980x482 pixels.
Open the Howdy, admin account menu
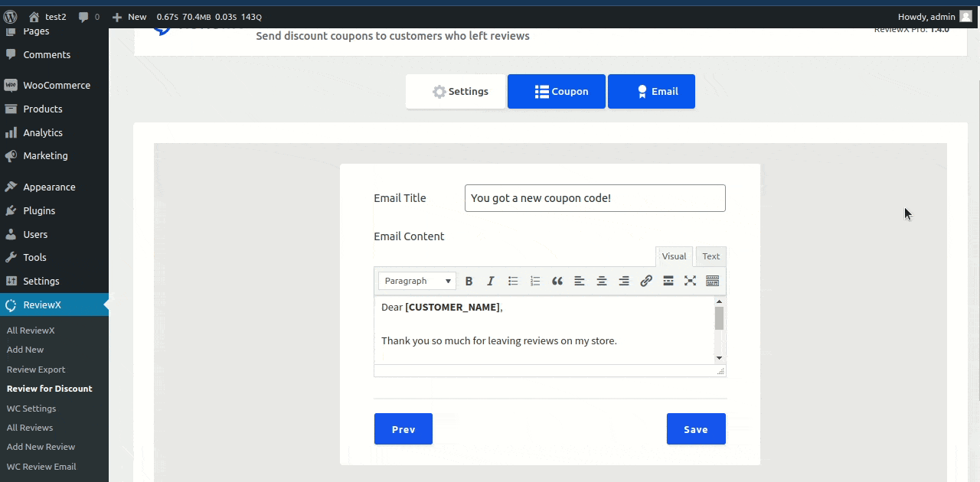coord(934,16)
